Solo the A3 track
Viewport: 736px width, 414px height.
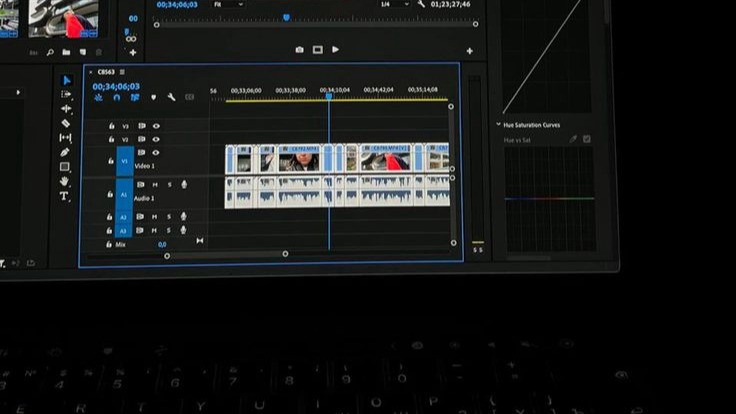pos(169,230)
